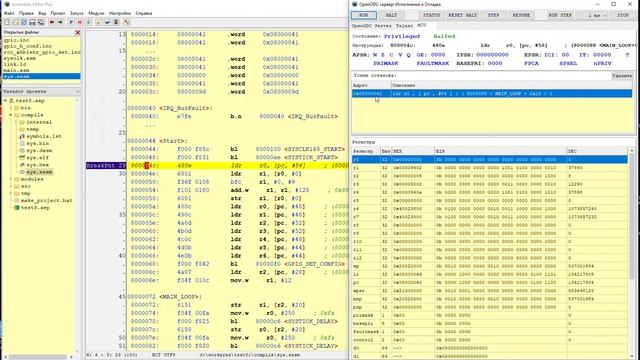640x360 pixels.
Task: Open the Настройки menu
Action: coord(120,13)
